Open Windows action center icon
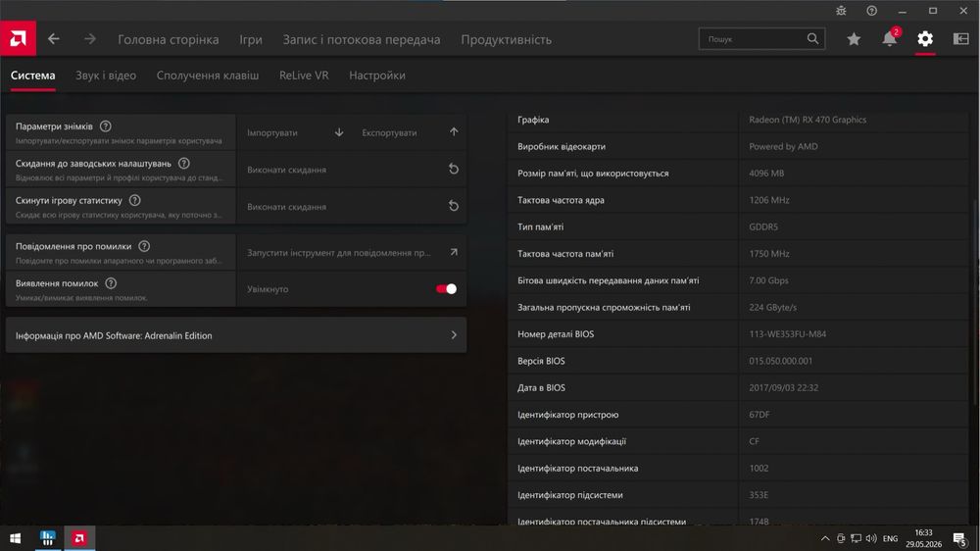 960,538
